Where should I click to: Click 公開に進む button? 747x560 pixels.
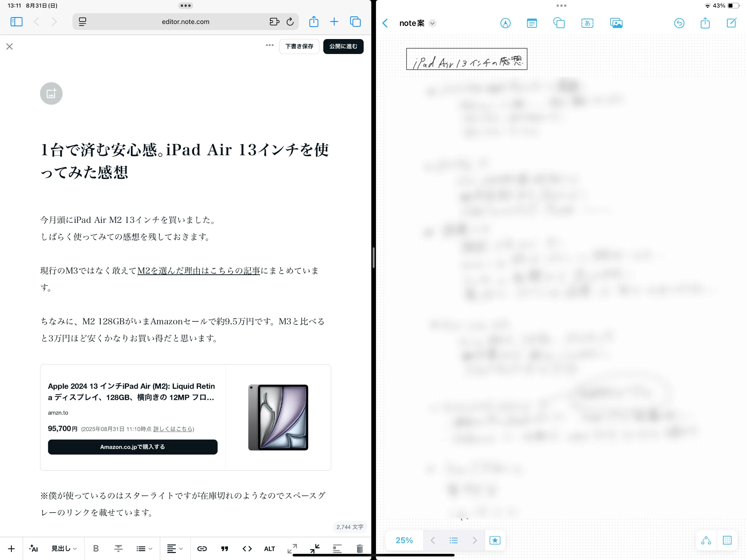click(343, 46)
